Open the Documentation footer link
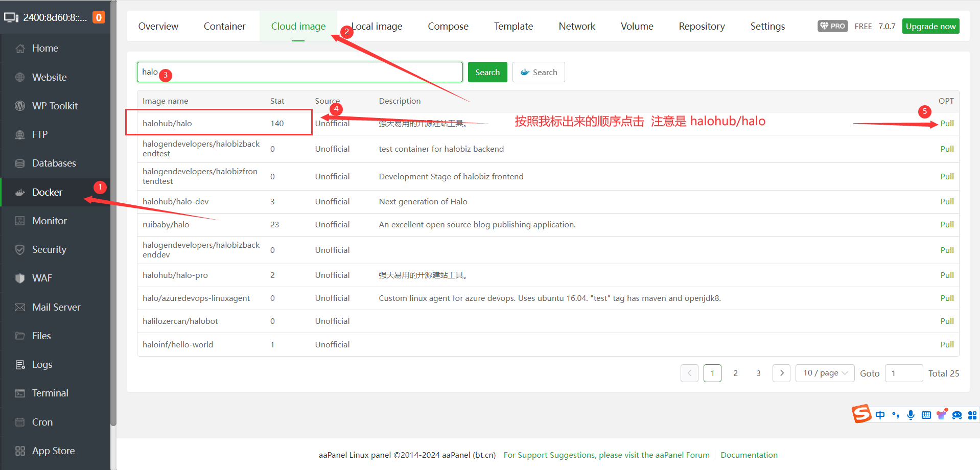Viewport: 980px width, 470px height. (749, 455)
